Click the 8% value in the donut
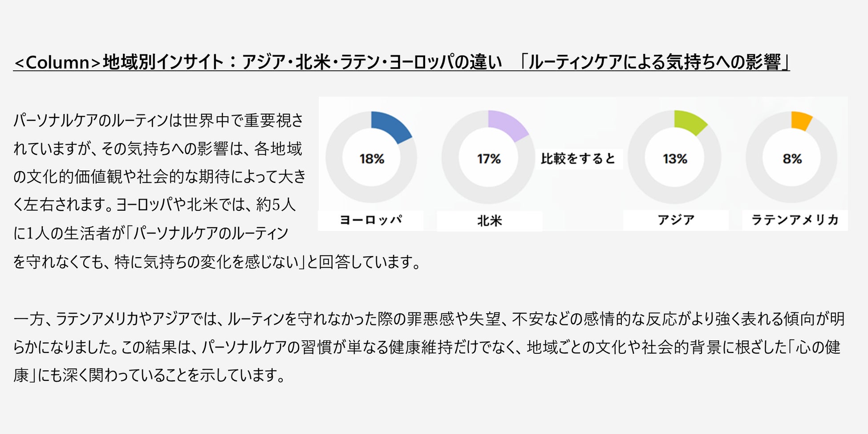The height and width of the screenshot is (434, 868). (792, 159)
